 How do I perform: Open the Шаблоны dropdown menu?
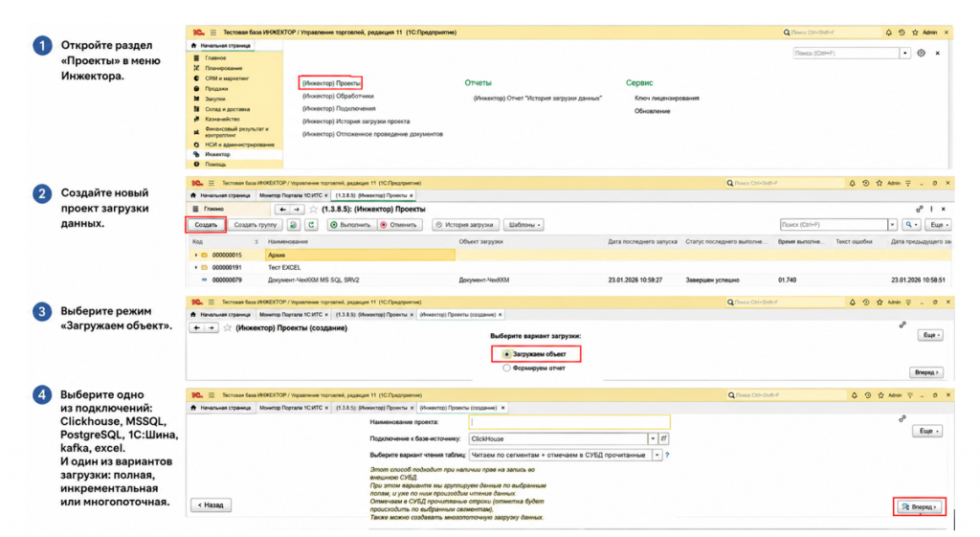coord(523,224)
